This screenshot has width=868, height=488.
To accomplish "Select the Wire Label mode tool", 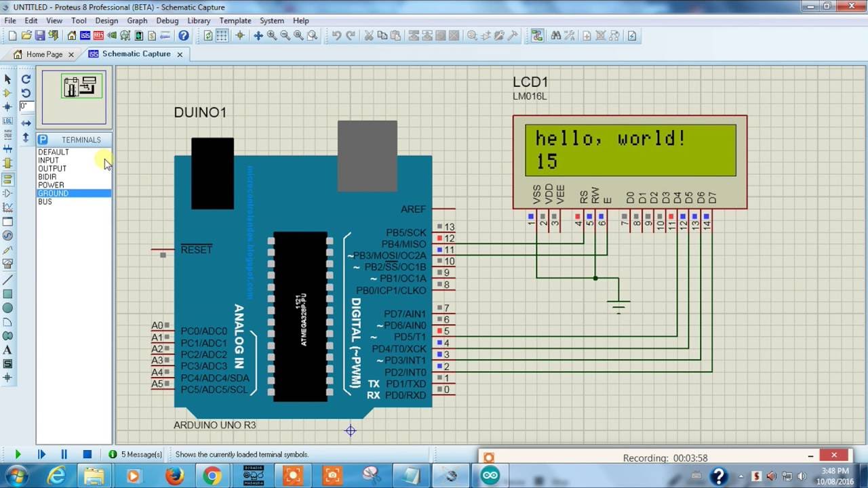I will click(7, 121).
